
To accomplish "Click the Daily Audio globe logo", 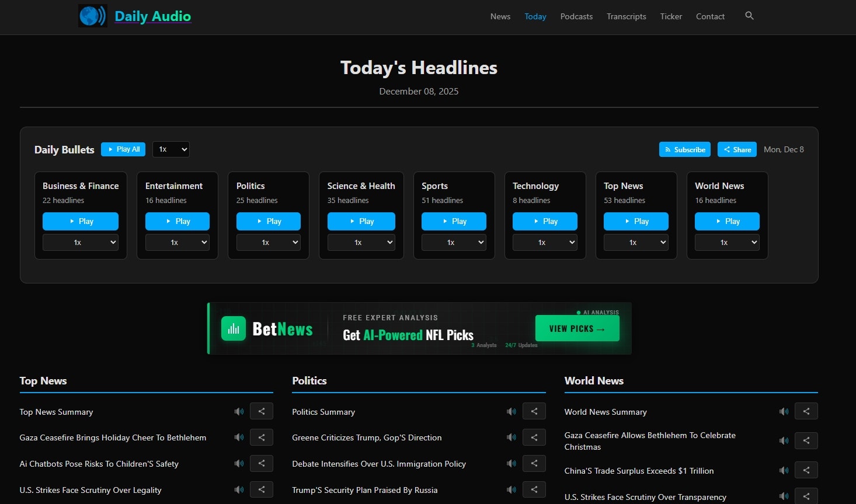I will coord(92,16).
